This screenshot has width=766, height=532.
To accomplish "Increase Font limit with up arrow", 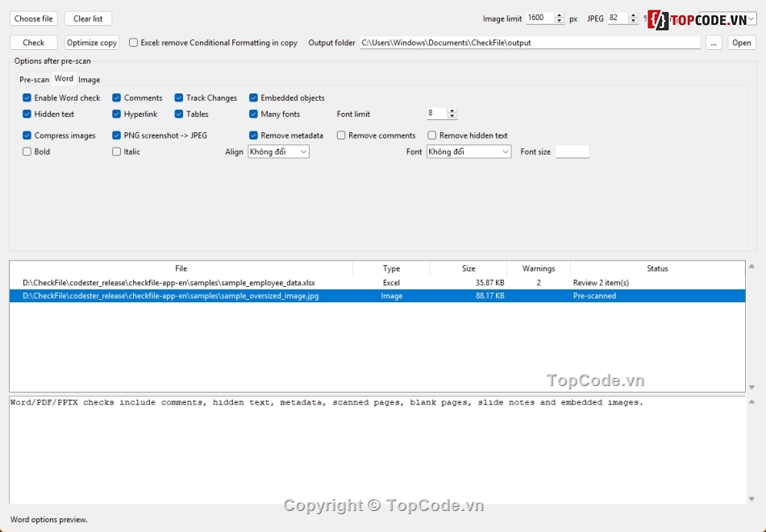I will 452,111.
